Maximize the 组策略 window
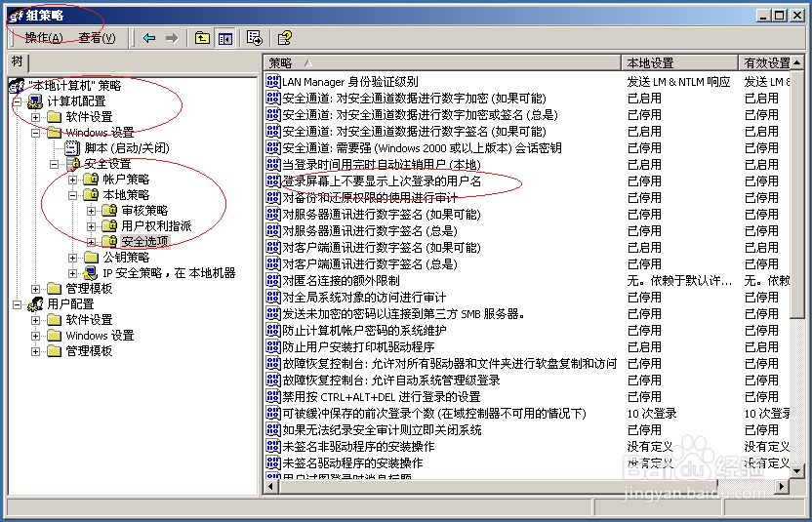The image size is (812, 522). coord(780,16)
